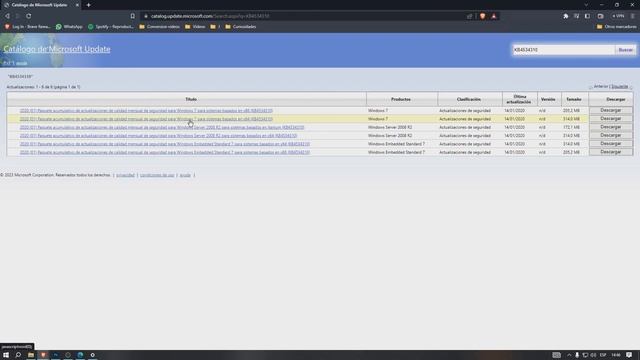Click Descargar for the Server 2008 R2 314.0 MB row

(x=611, y=136)
